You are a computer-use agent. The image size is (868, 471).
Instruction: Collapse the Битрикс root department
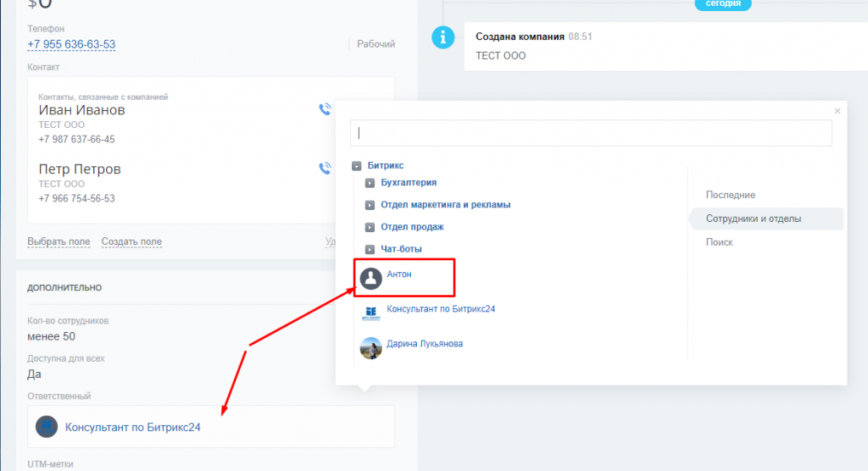coord(357,166)
